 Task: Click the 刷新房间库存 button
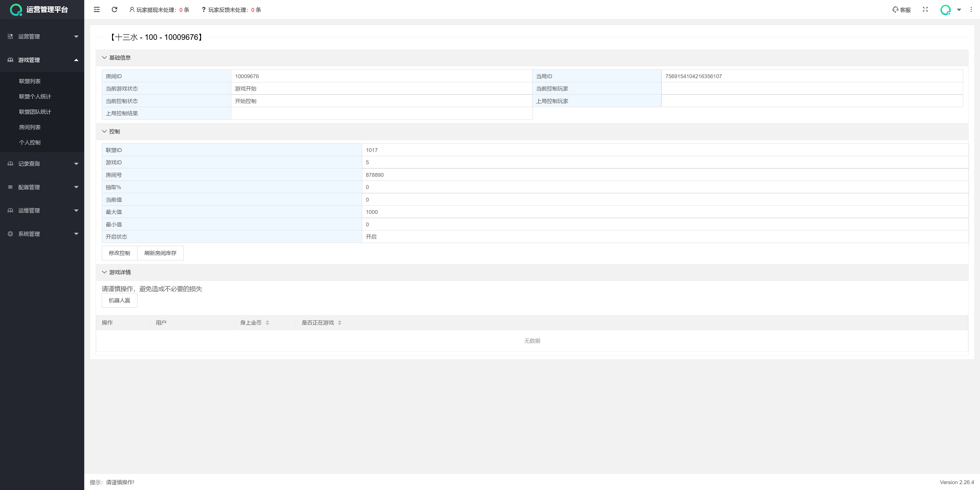point(160,253)
